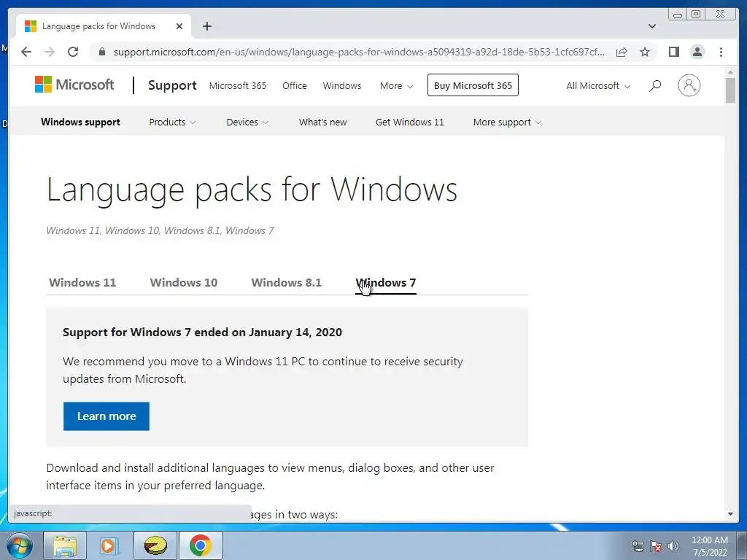Click the browser forward arrow
The image size is (747, 560).
tap(50, 52)
